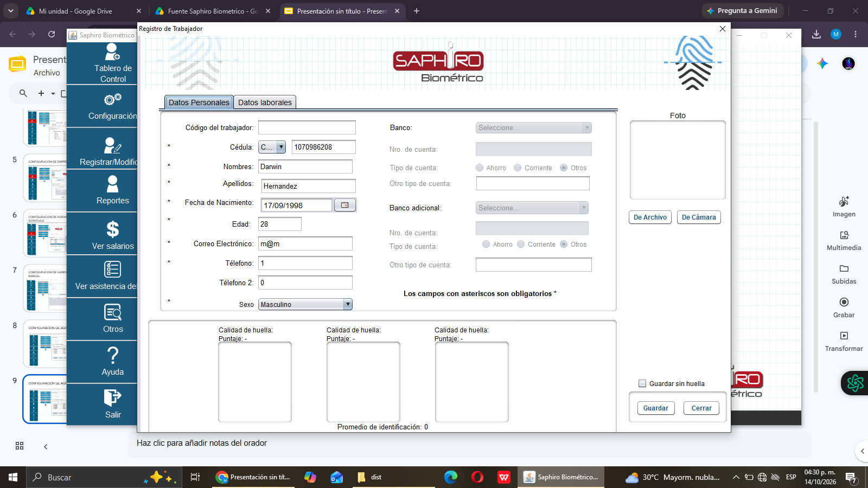Select Ahorro for additional bank account
The width and height of the screenshot is (868, 488).
486,244
